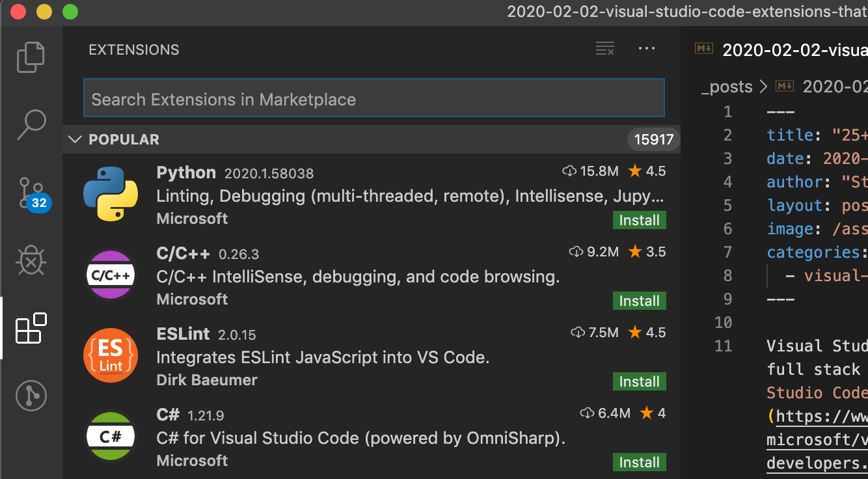868x479 pixels.
Task: Open the ESLint extension title
Action: point(183,334)
